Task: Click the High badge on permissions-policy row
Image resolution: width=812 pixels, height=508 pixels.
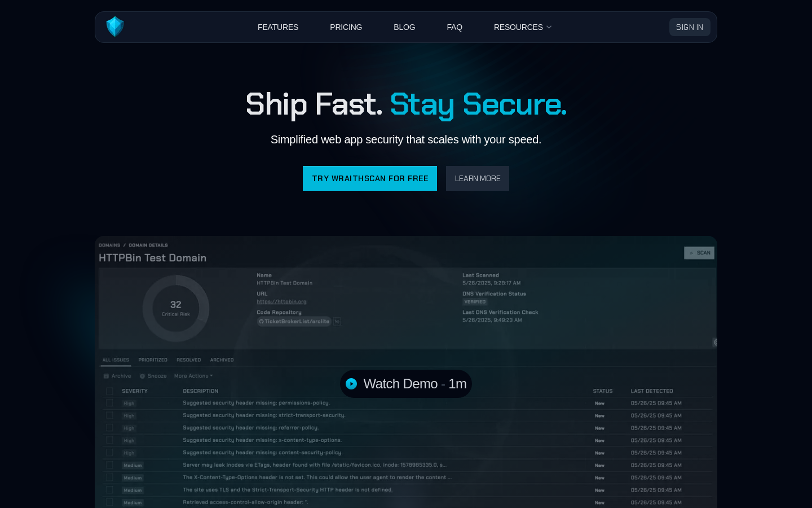Action: 129,404
